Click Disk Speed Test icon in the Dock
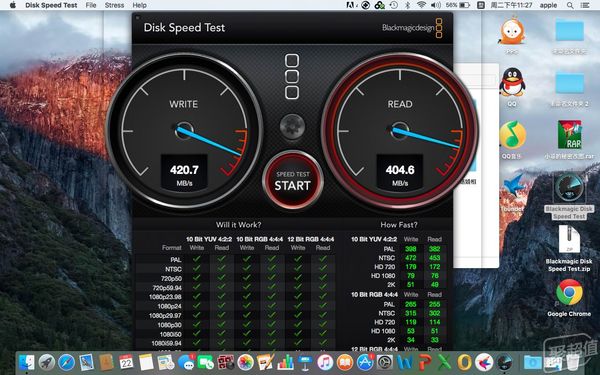 pyautogui.click(x=504, y=362)
